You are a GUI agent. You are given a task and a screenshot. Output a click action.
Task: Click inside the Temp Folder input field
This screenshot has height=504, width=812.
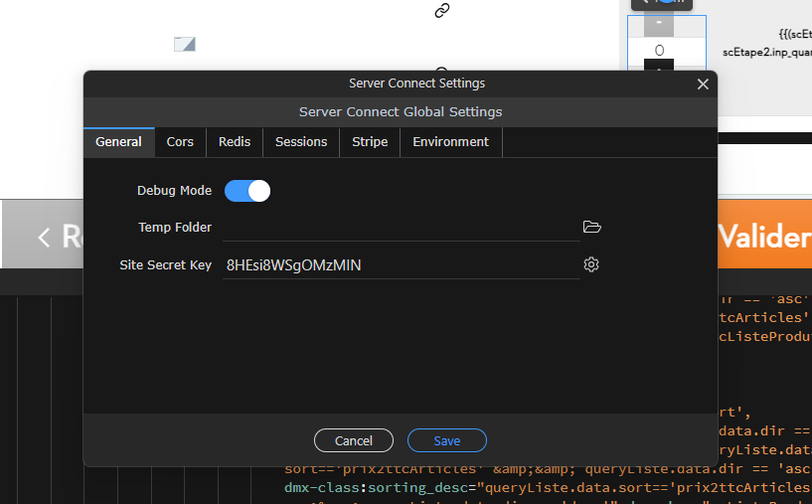pos(401,228)
